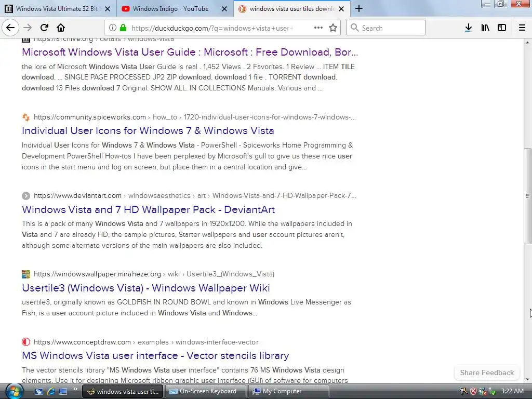This screenshot has width=532, height=399.
Task: Select the windows vista user ti... taskbar button
Action: [x=123, y=392]
